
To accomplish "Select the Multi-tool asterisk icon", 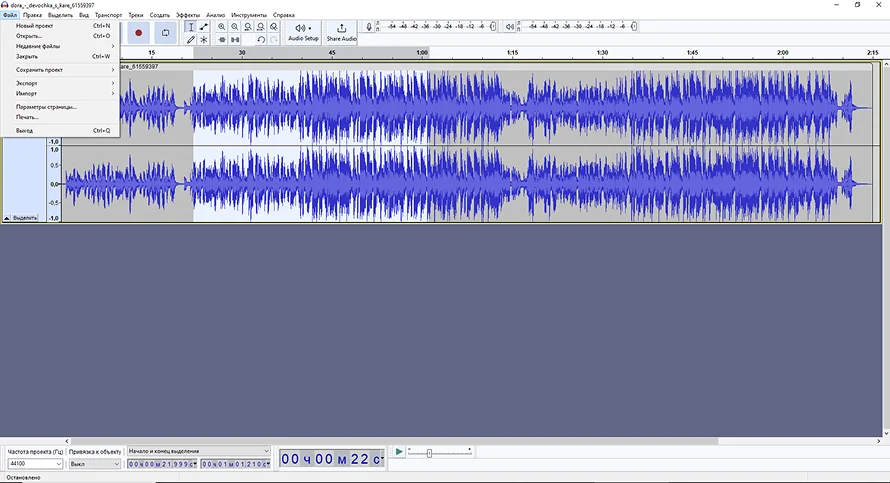I will tap(204, 40).
